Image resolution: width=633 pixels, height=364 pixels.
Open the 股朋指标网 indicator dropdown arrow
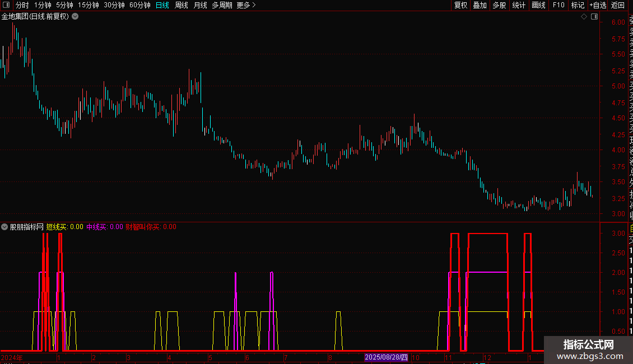click(x=4, y=227)
